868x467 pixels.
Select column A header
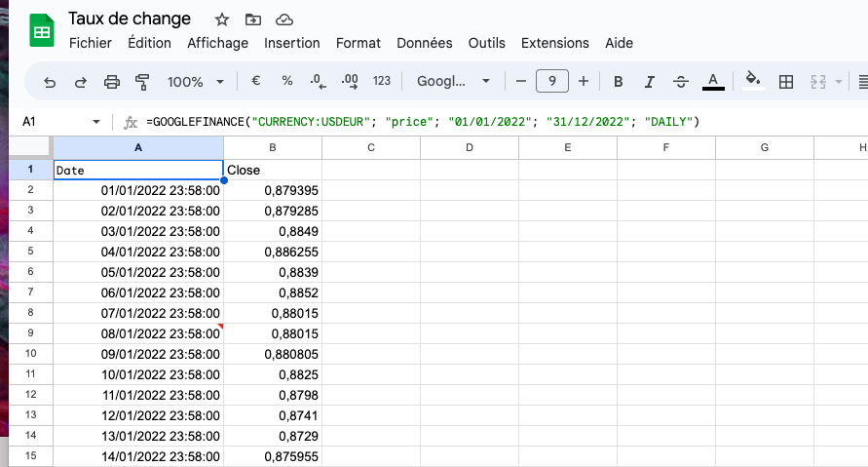coord(138,148)
